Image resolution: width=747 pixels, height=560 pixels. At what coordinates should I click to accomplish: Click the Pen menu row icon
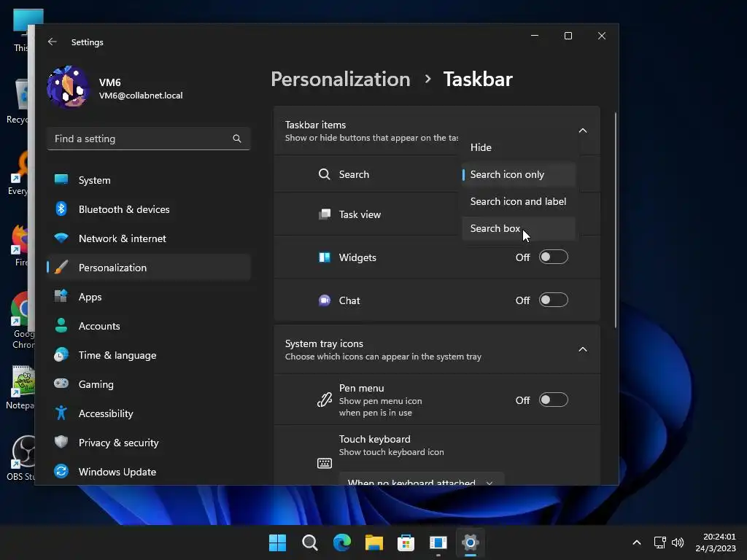pyautogui.click(x=325, y=400)
